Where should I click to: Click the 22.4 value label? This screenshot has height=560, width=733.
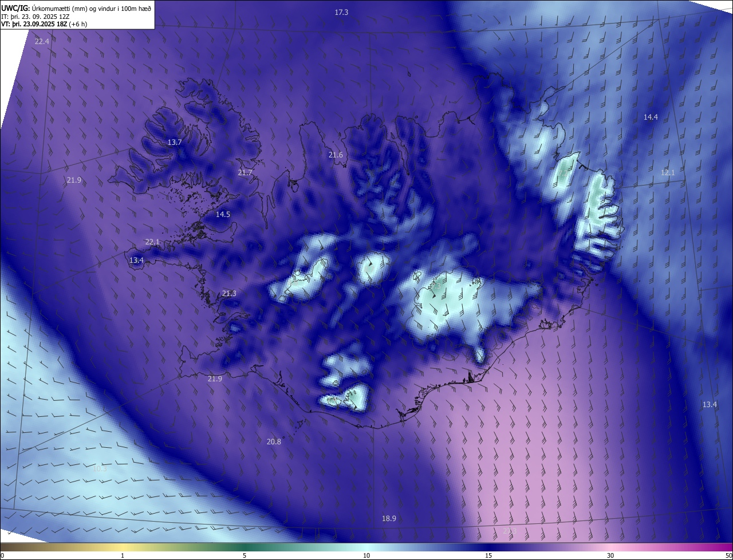(x=42, y=41)
